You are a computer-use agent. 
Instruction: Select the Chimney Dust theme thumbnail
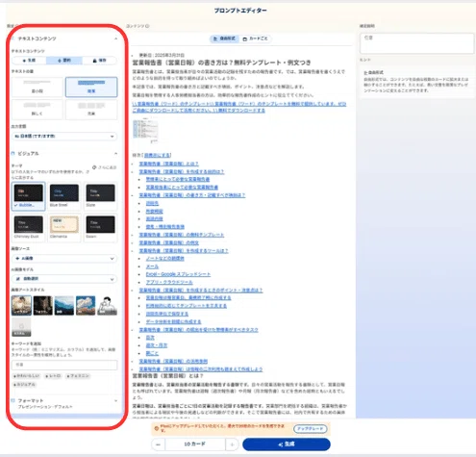click(28, 227)
